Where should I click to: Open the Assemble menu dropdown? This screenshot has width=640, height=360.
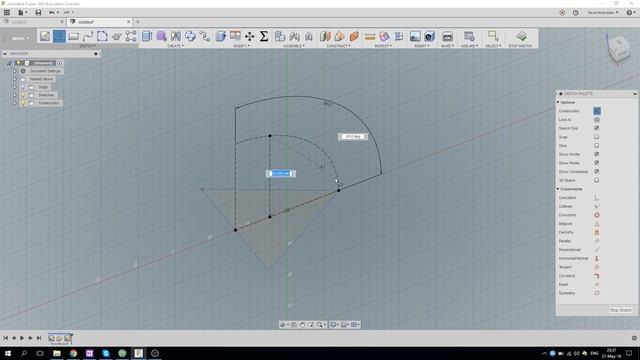tap(294, 46)
